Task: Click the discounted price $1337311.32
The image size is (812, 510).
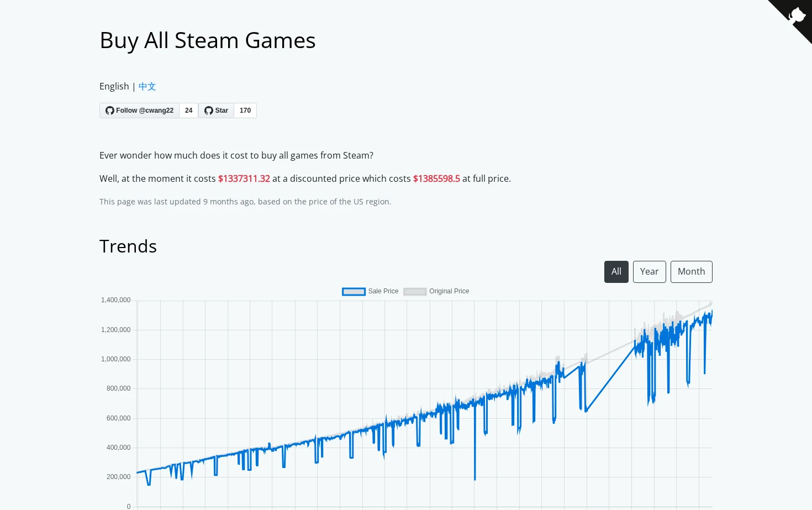Action: [x=244, y=178]
